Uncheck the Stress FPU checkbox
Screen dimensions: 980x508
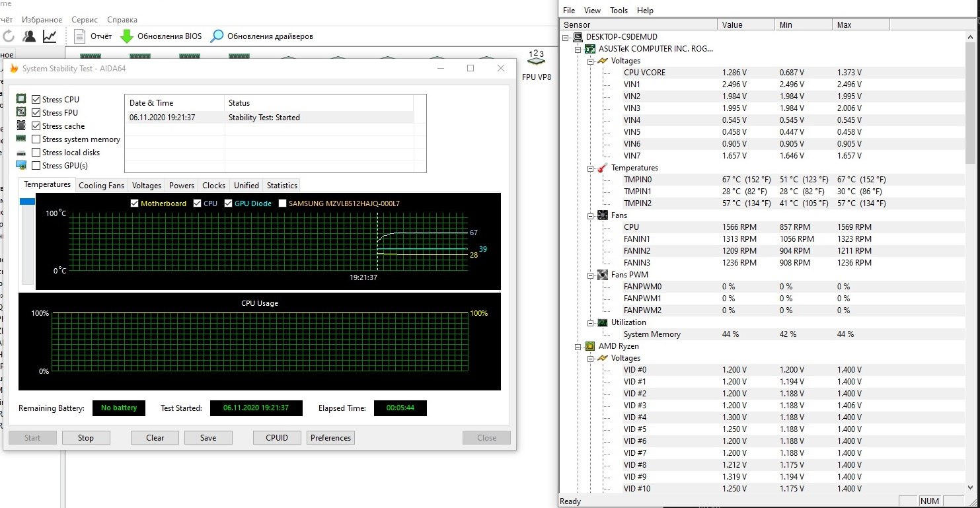click(36, 112)
